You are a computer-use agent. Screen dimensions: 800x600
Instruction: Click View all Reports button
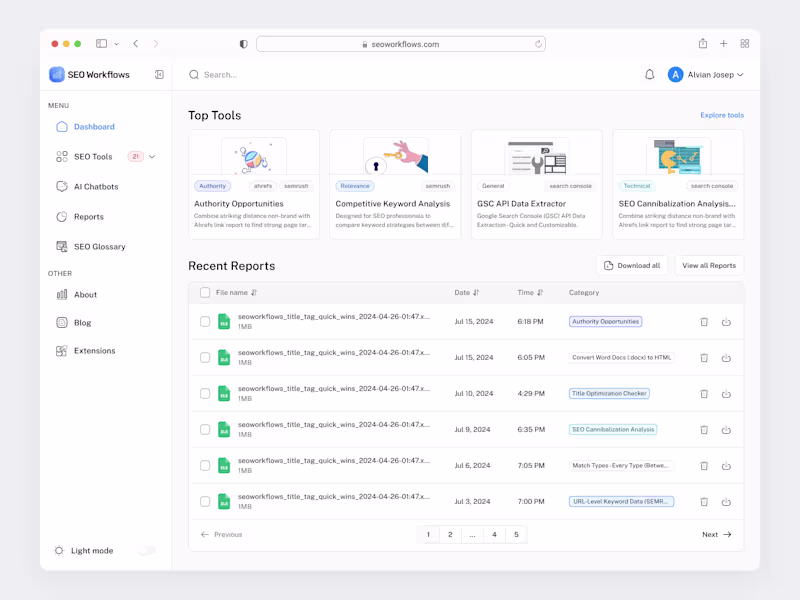tap(709, 265)
